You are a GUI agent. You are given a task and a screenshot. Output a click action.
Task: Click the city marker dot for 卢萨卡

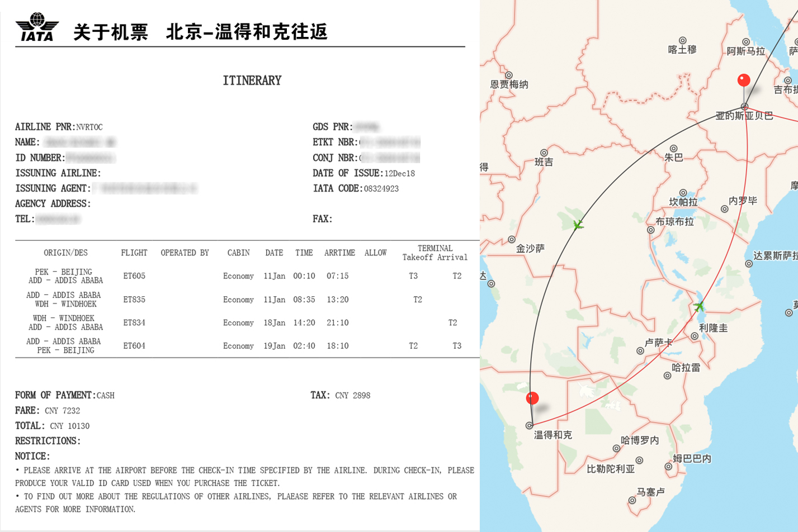[x=640, y=351]
